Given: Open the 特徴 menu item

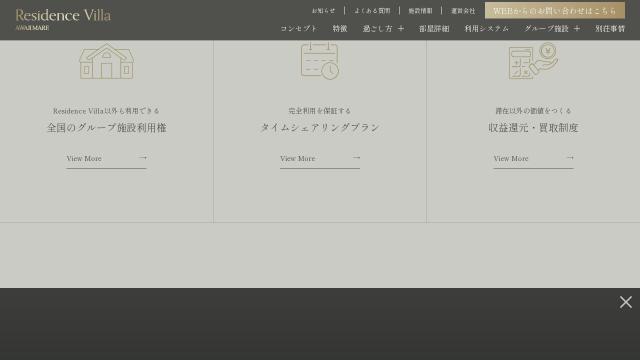Looking at the screenshot, I should click(x=340, y=29).
